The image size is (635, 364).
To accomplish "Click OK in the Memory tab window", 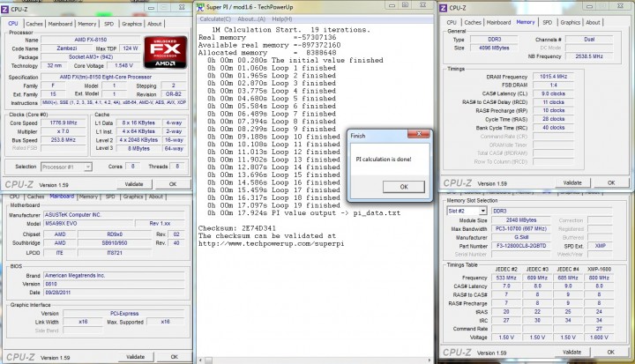I will (611, 183).
